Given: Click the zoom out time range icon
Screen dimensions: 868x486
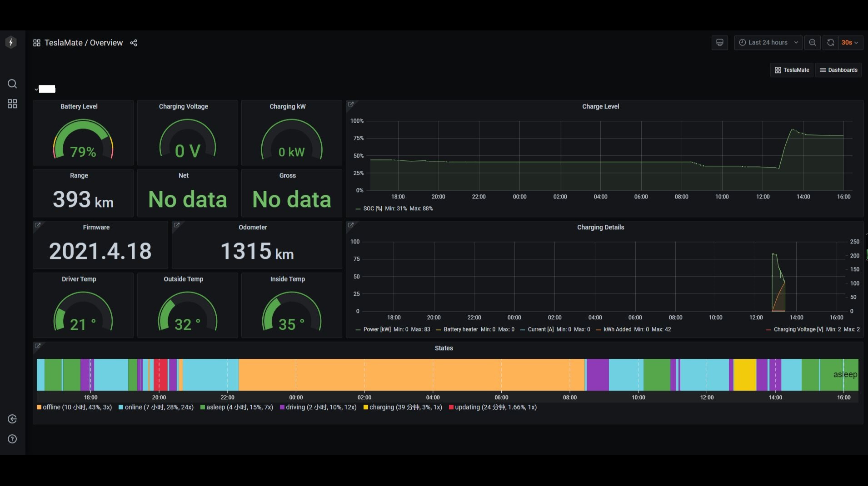Looking at the screenshot, I should pos(812,42).
